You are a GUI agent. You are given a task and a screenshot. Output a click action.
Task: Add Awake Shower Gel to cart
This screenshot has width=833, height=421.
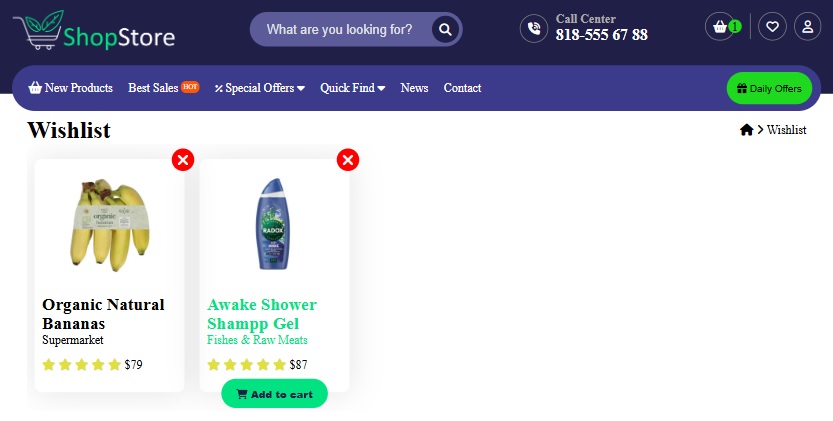(274, 394)
